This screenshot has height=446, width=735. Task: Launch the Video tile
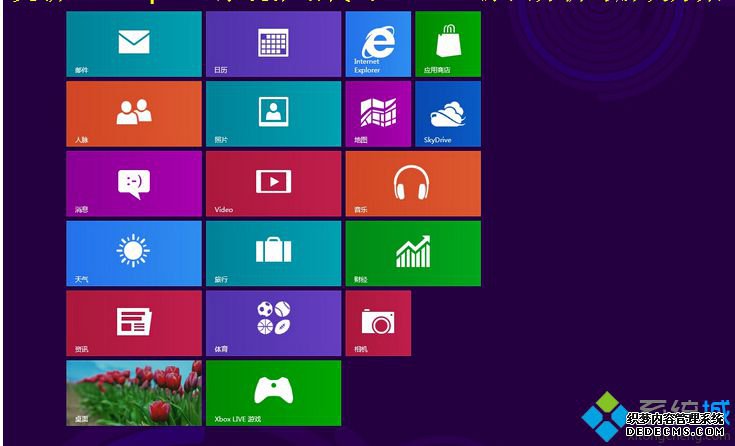click(x=274, y=184)
